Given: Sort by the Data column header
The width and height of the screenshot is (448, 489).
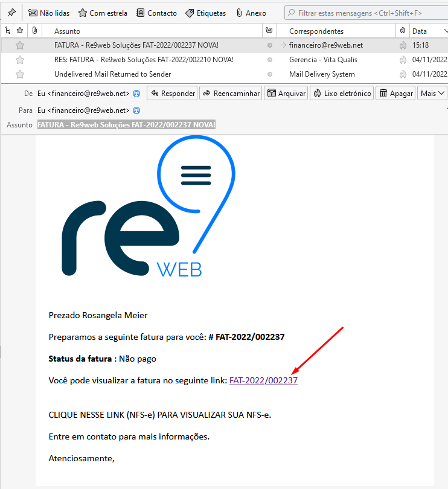Looking at the screenshot, I should (419, 31).
